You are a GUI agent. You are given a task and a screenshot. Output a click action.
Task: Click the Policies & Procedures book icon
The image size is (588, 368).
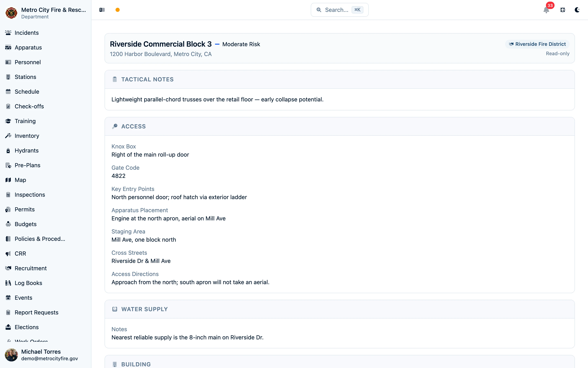point(8,239)
